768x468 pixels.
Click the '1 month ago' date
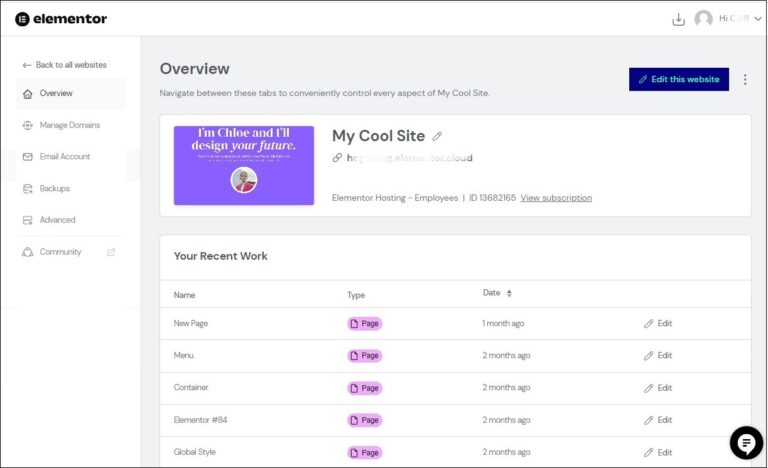click(503, 323)
